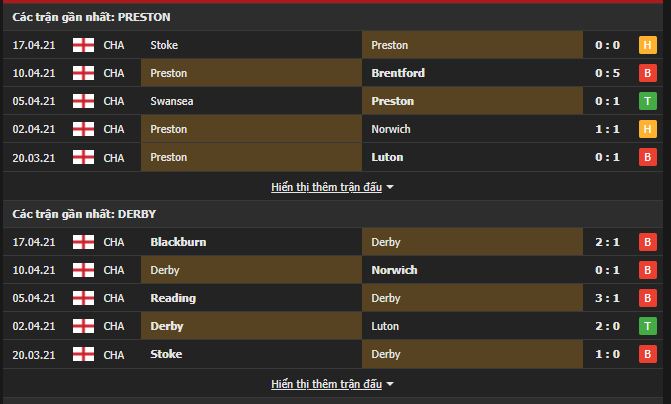671x404 pixels.
Task: Expand more Derby matches with the dropdown arrow
Action: click(x=390, y=384)
